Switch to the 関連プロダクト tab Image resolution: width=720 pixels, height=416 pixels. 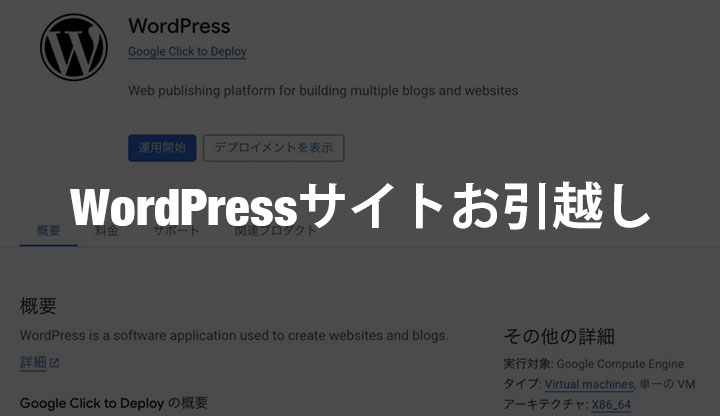tap(276, 231)
